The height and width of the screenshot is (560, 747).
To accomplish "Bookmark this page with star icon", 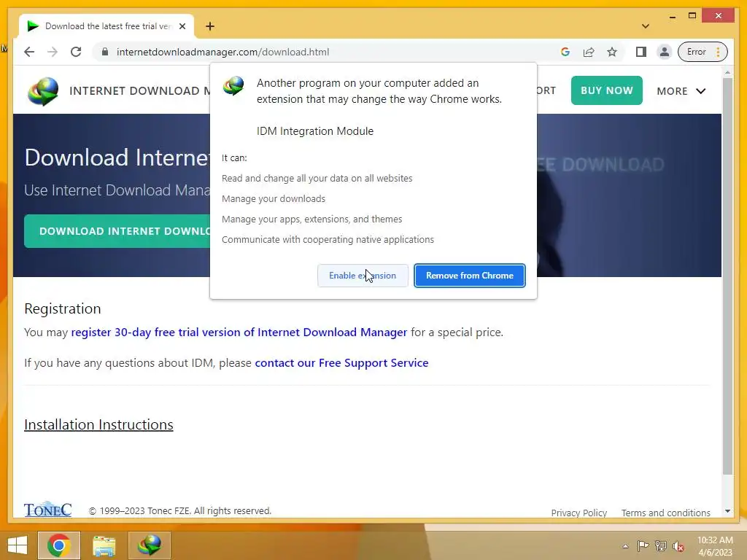I will point(612,52).
